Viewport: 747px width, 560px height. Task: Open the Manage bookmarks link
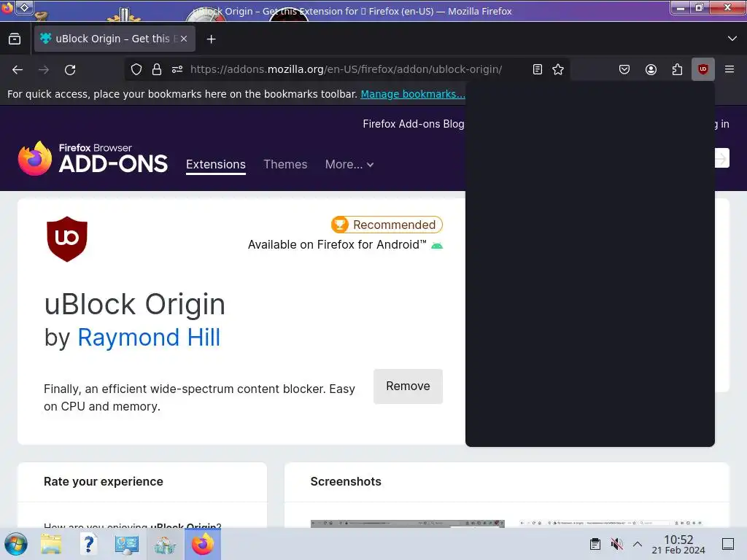413,94
